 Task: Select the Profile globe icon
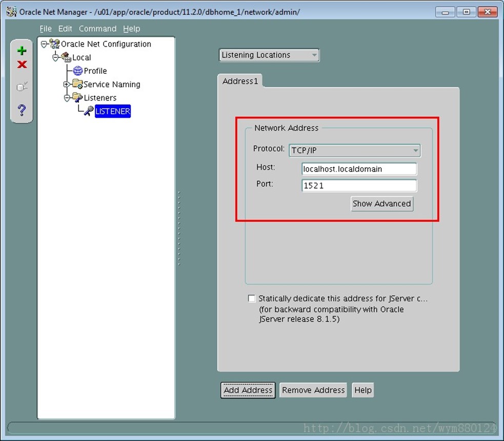[77, 71]
